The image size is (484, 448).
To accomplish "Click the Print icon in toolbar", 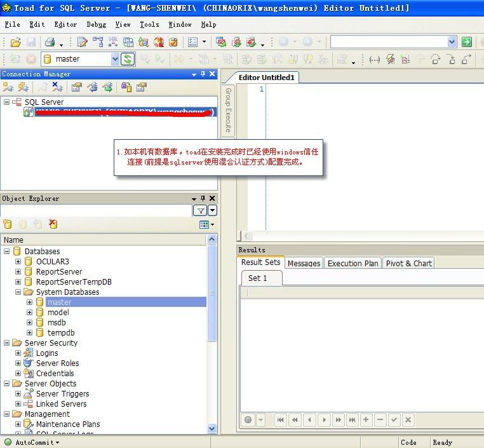I will tap(50, 42).
